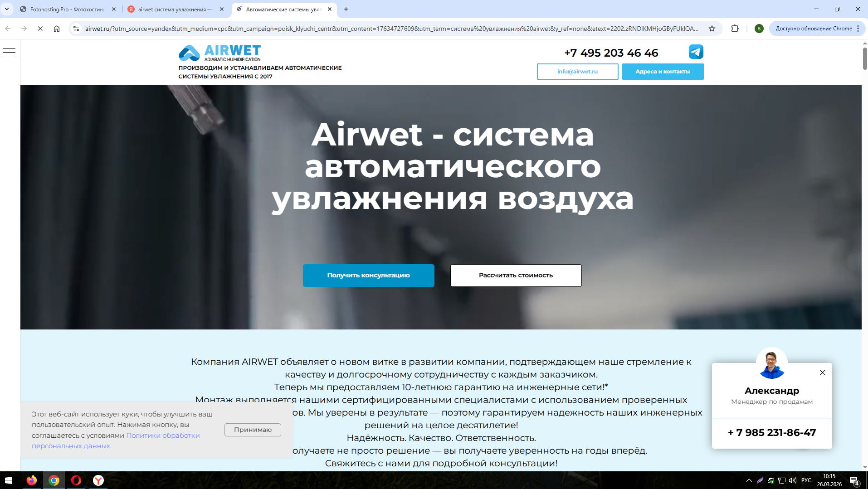Click the page vertical scrollbar thumb

point(865,58)
